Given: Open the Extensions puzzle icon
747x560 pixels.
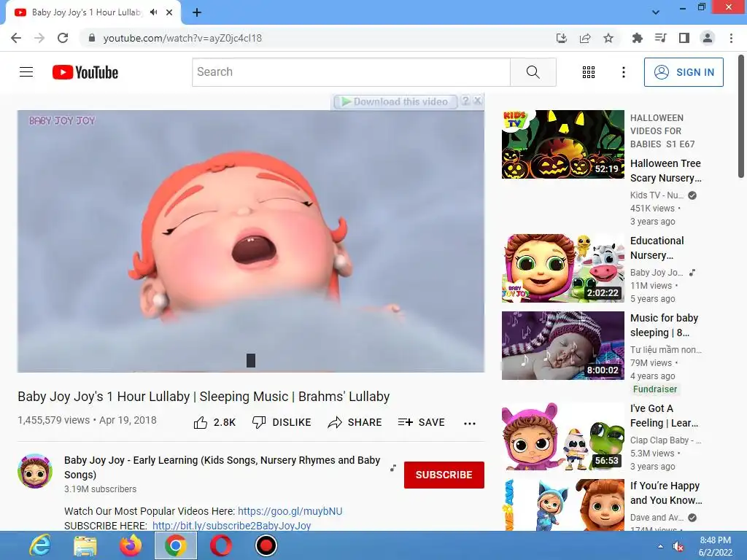Looking at the screenshot, I should [637, 38].
